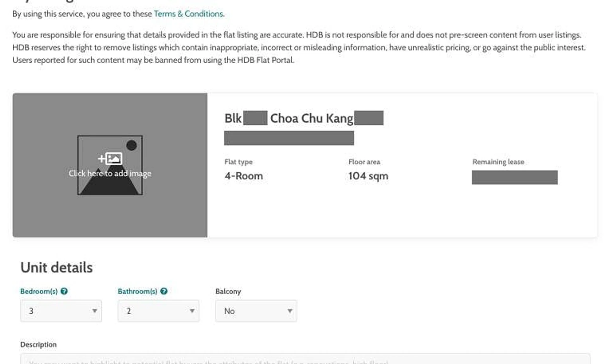Image resolution: width=608 pixels, height=364 pixels.
Task: Click the Balcony field label
Action: pyautogui.click(x=228, y=291)
